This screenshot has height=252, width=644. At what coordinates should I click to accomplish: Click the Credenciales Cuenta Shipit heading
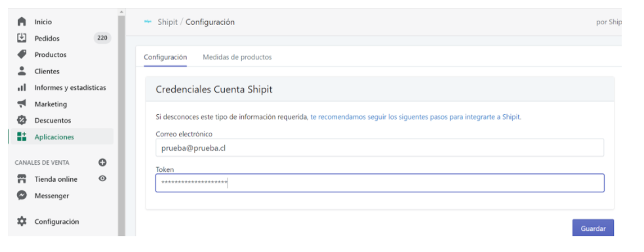[x=214, y=89]
